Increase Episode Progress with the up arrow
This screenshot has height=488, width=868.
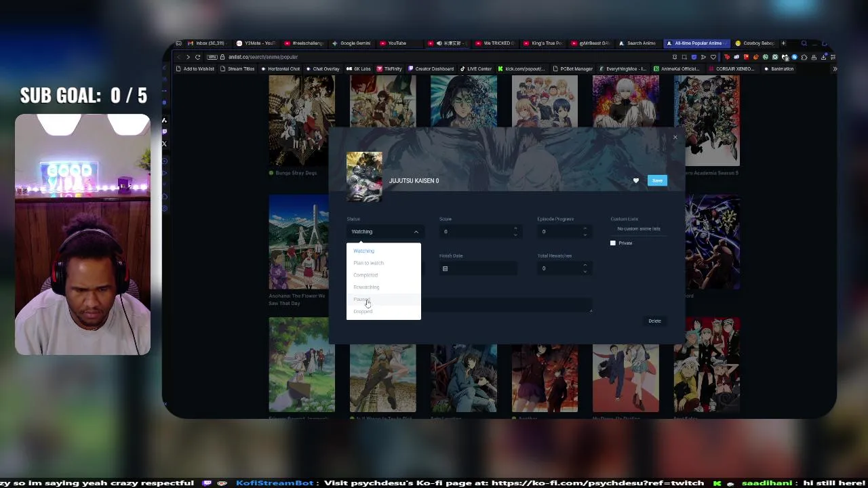point(585,229)
